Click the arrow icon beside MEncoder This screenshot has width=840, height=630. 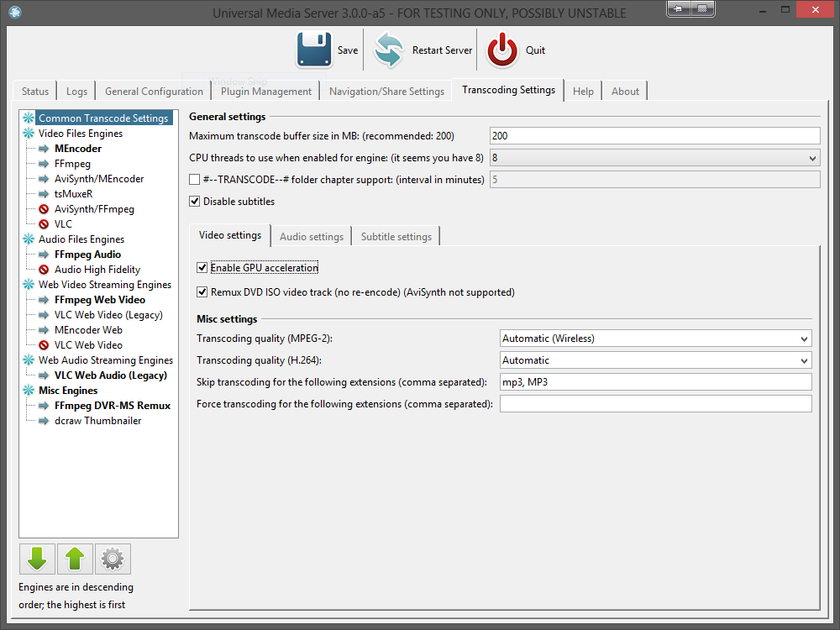tap(44, 149)
